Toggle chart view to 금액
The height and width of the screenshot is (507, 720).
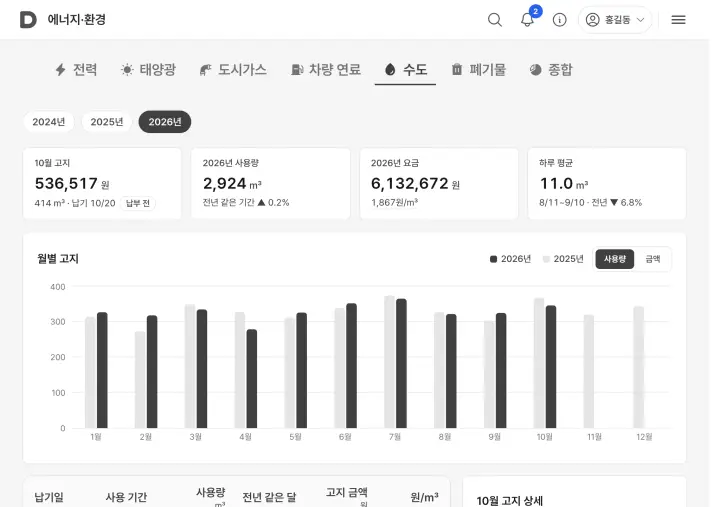coord(652,259)
